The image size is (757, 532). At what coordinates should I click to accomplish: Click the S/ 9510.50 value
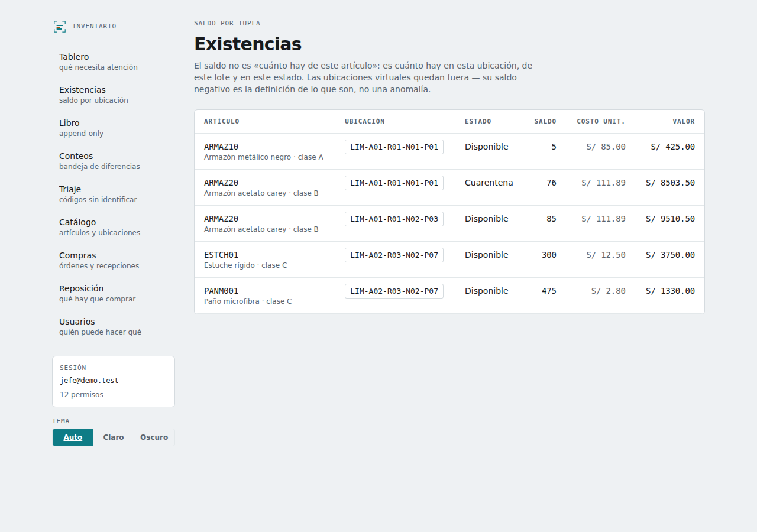coord(670,219)
